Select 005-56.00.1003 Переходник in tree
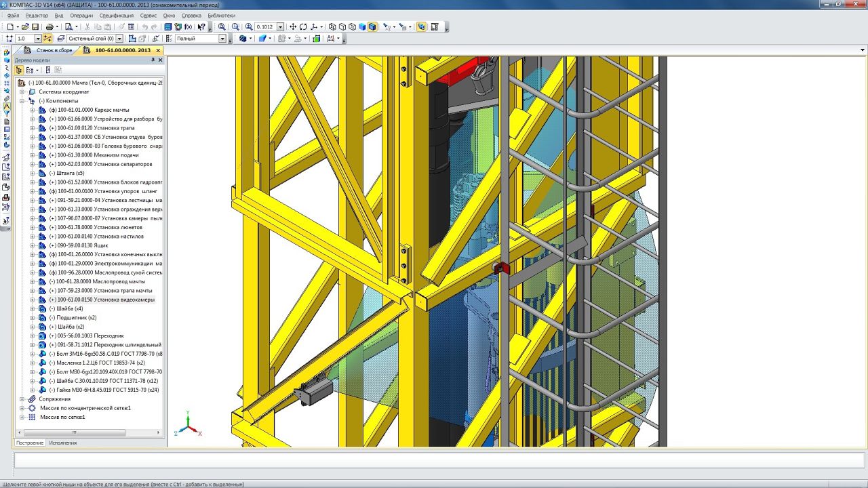This screenshot has height=488, width=868. [x=86, y=335]
